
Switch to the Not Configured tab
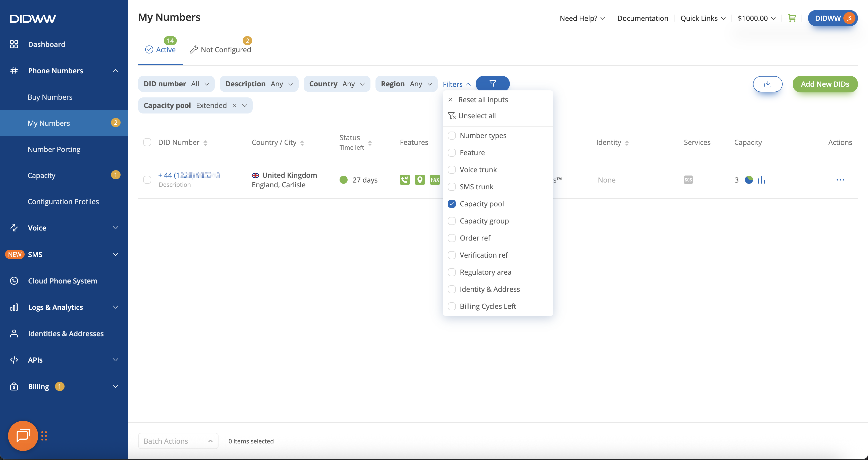click(x=220, y=50)
